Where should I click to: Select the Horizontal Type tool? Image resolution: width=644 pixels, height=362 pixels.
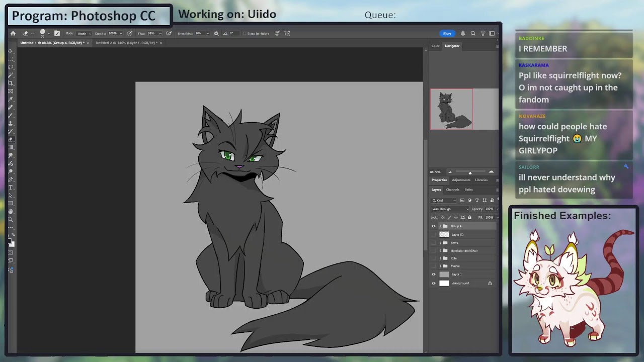point(10,188)
